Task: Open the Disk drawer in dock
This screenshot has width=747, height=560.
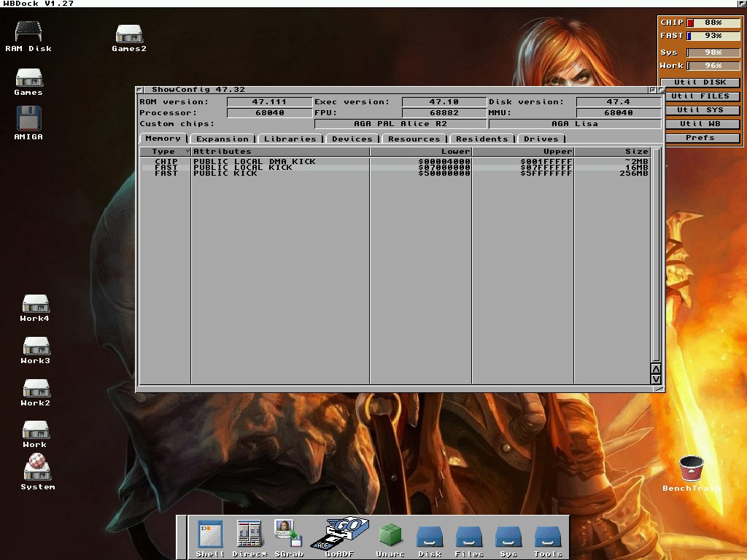Action: point(430,541)
